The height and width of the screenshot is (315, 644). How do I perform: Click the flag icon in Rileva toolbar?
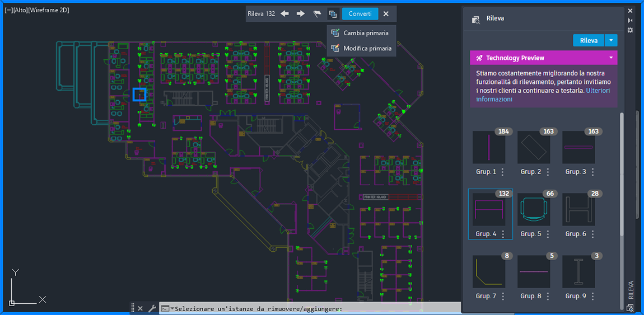pos(316,13)
